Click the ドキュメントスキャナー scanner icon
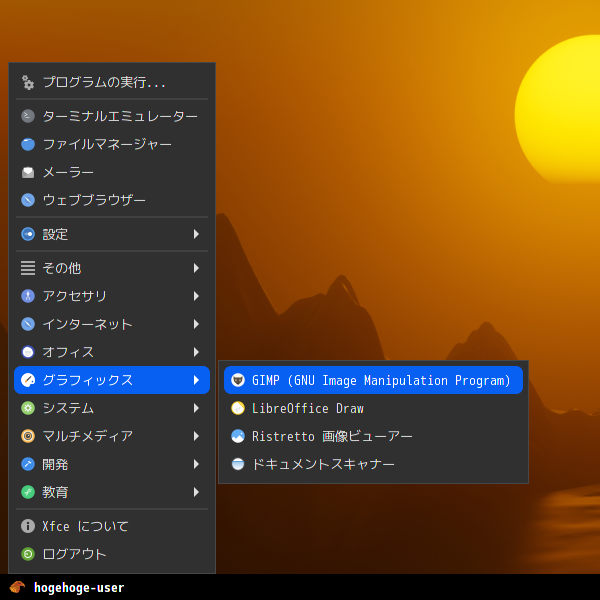600x600 pixels. pyautogui.click(x=238, y=464)
